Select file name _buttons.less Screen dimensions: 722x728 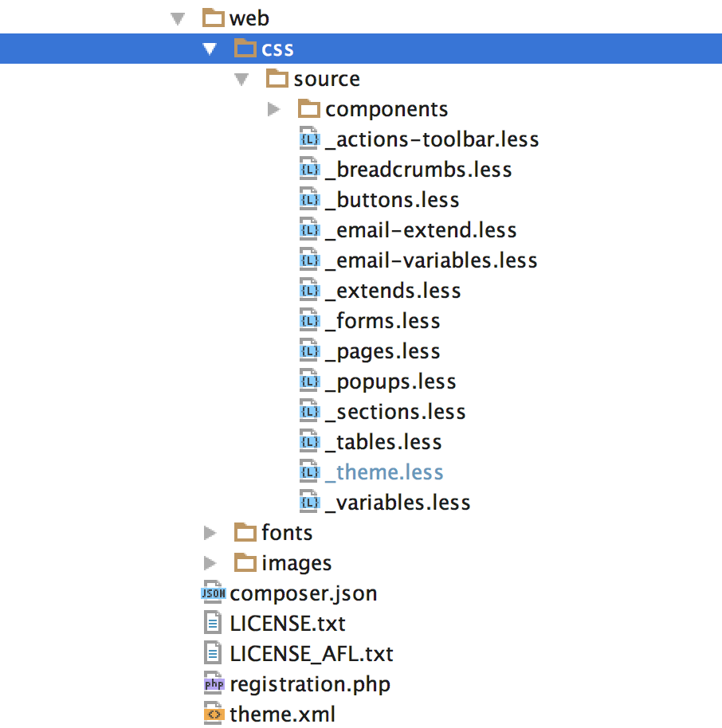tap(392, 200)
